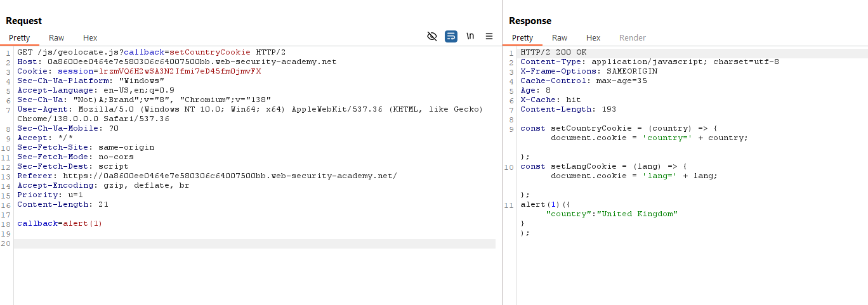Viewport: 868px width, 305px height.
Task: Switch to the Request Raw tab
Action: pos(56,38)
